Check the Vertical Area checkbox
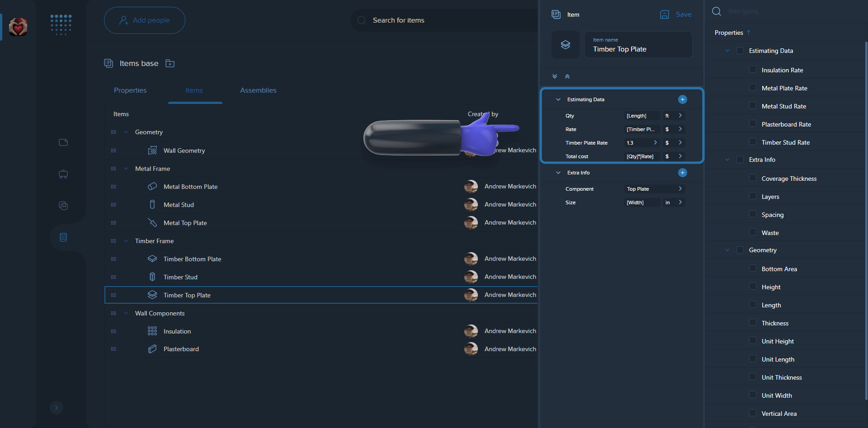 point(753,413)
